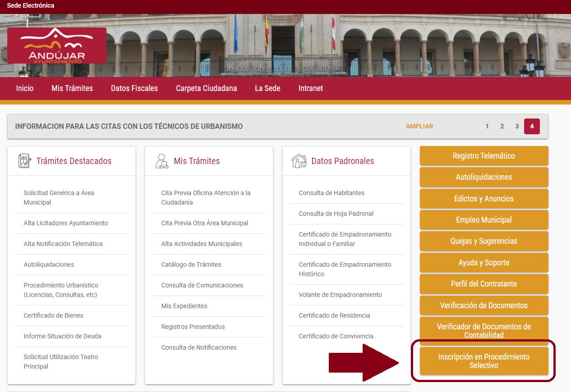The image size is (571, 392).
Task: Select La Sede menu item
Action: [267, 88]
